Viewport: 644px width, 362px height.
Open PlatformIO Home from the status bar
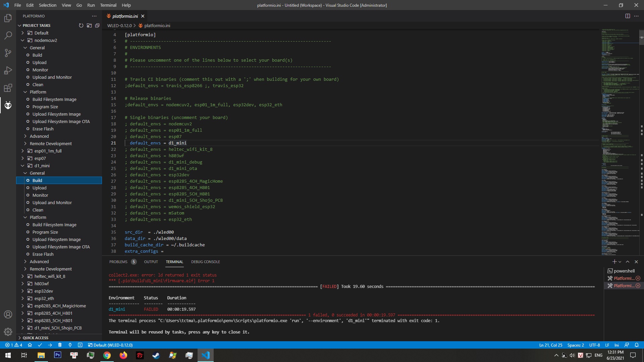click(30, 345)
